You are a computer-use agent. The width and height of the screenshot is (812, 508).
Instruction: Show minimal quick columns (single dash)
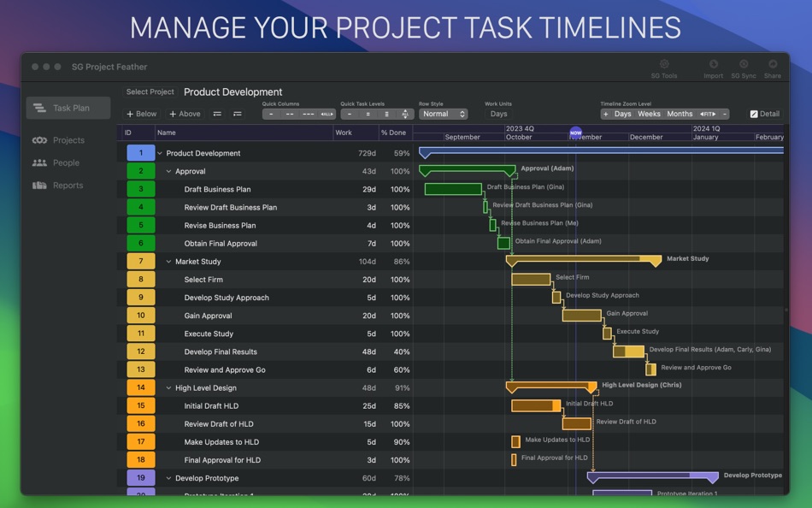click(271, 114)
